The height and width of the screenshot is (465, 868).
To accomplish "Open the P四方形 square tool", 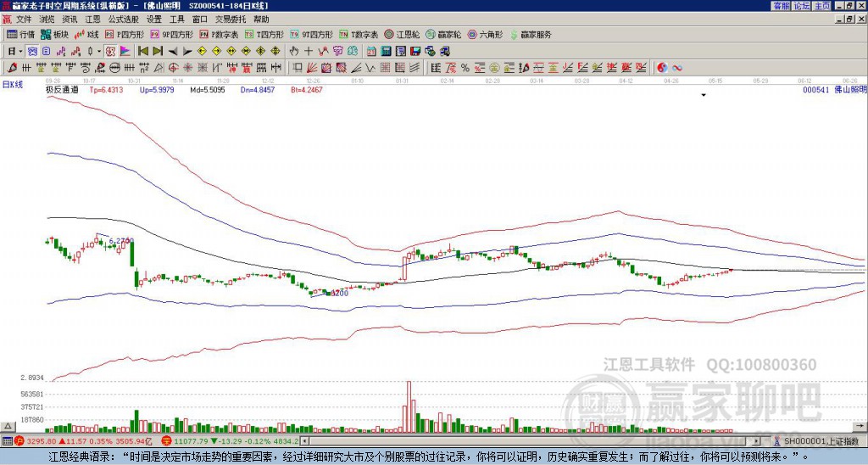I will 125,34.
